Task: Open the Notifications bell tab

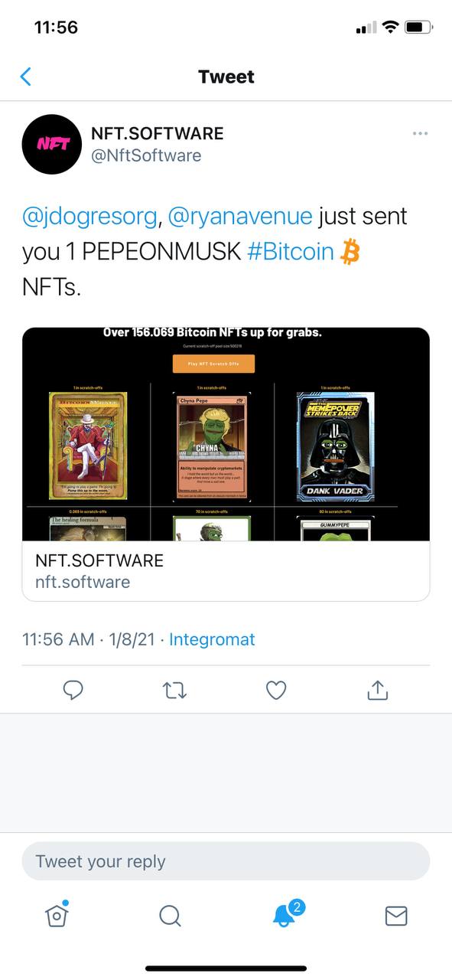Action: (285, 914)
